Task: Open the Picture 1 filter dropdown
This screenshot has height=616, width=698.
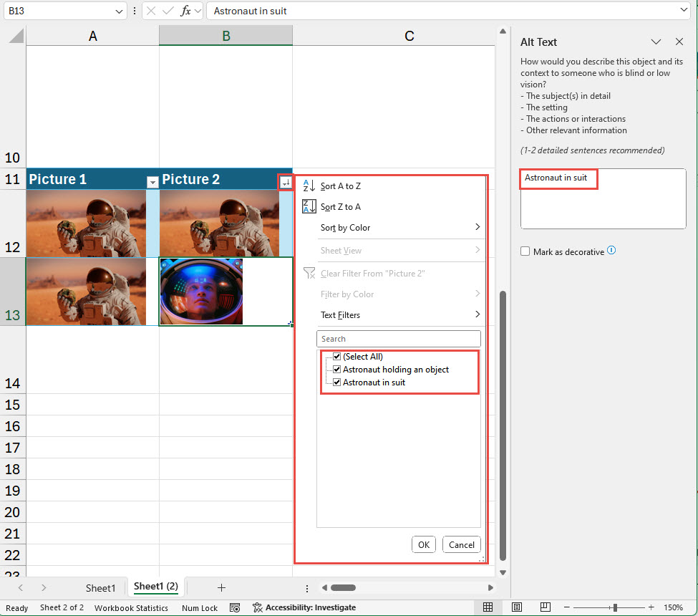Action: click(152, 182)
